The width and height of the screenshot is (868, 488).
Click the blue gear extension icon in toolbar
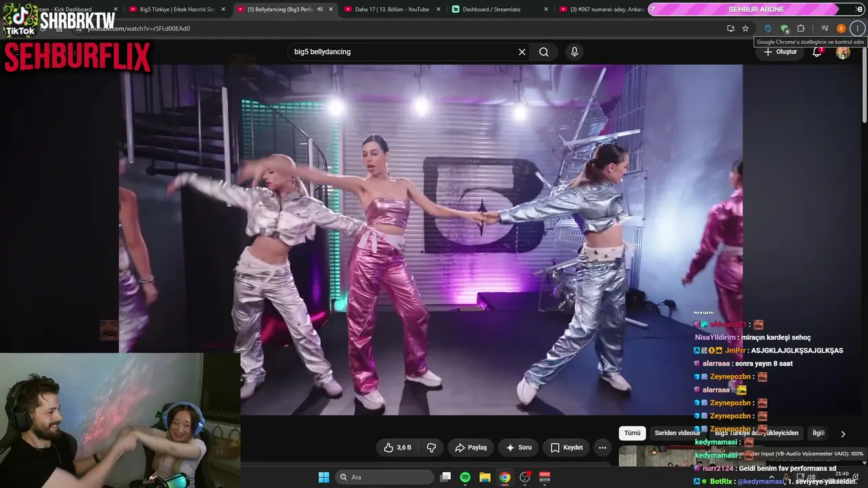click(768, 28)
